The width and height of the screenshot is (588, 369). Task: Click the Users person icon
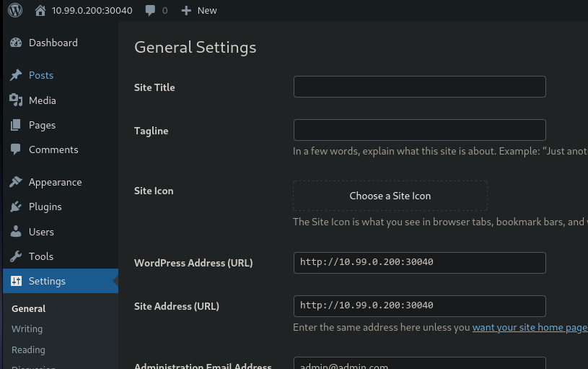16,232
